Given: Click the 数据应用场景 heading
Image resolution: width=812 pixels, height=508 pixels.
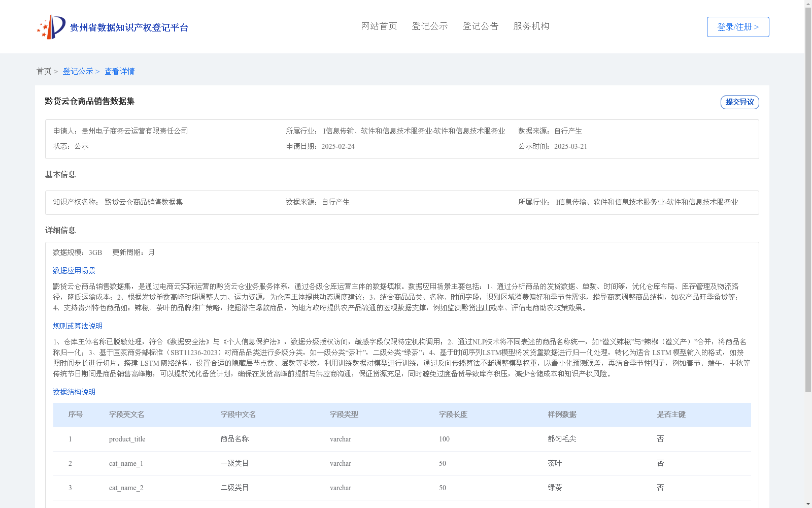Looking at the screenshot, I should tap(74, 271).
